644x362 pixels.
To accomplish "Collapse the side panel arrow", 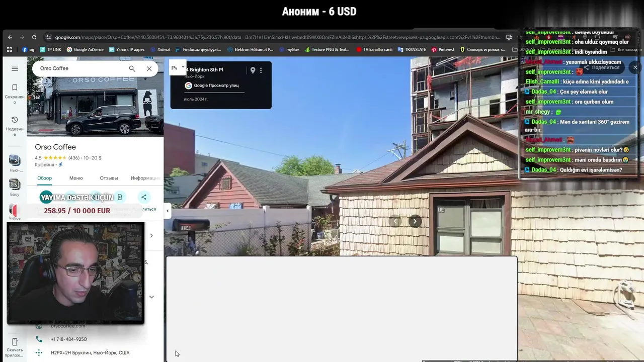I will point(168,211).
